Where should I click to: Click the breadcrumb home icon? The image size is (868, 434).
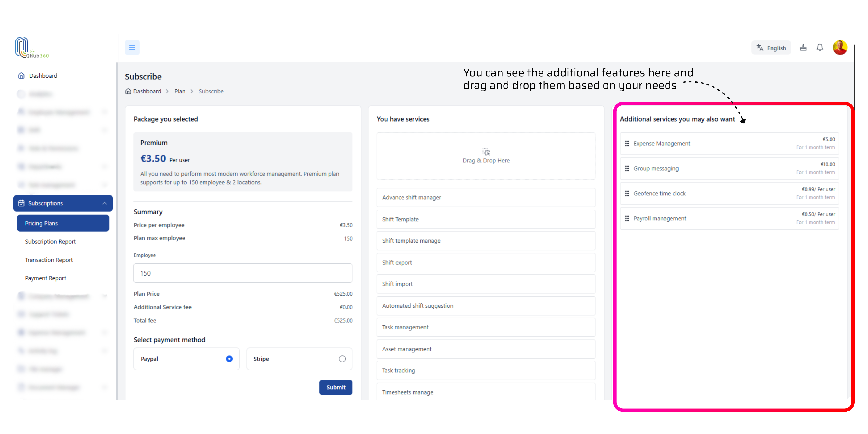[128, 91]
